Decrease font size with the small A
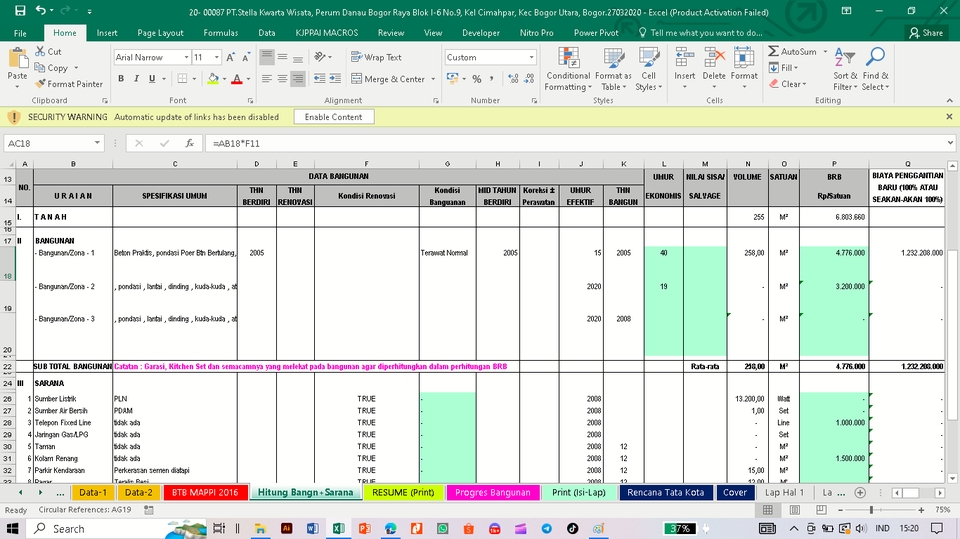The width and height of the screenshot is (960, 539). 246,57
